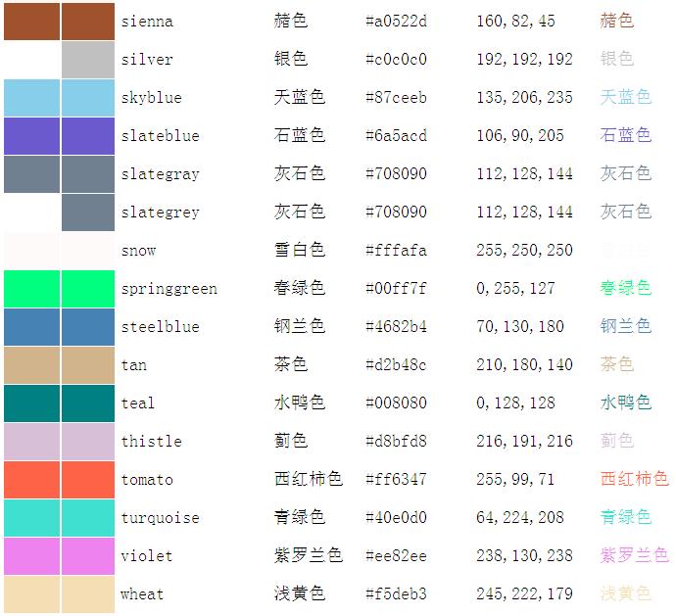Click the left violet swatch

[32, 556]
